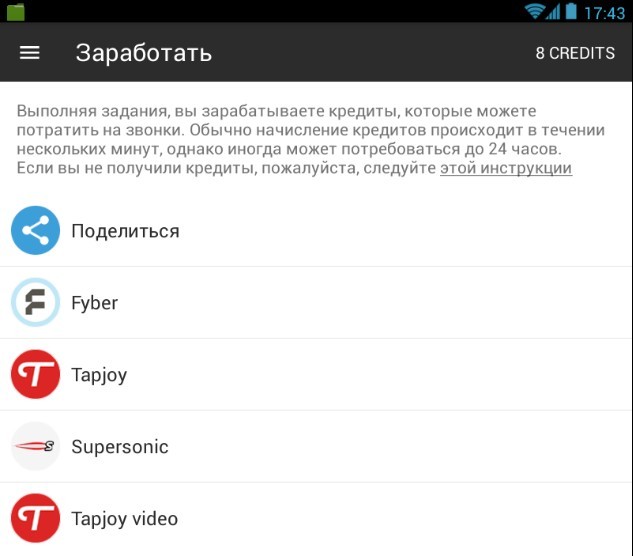Tap the Tapjoy logo next to "Tapjoy" row
Image resolution: width=633 pixels, height=556 pixels.
click(36, 374)
